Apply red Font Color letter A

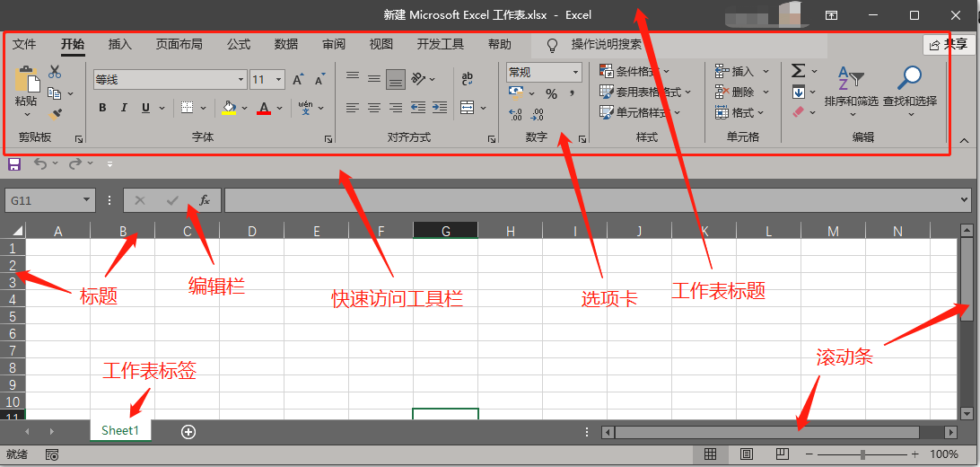pos(264,108)
